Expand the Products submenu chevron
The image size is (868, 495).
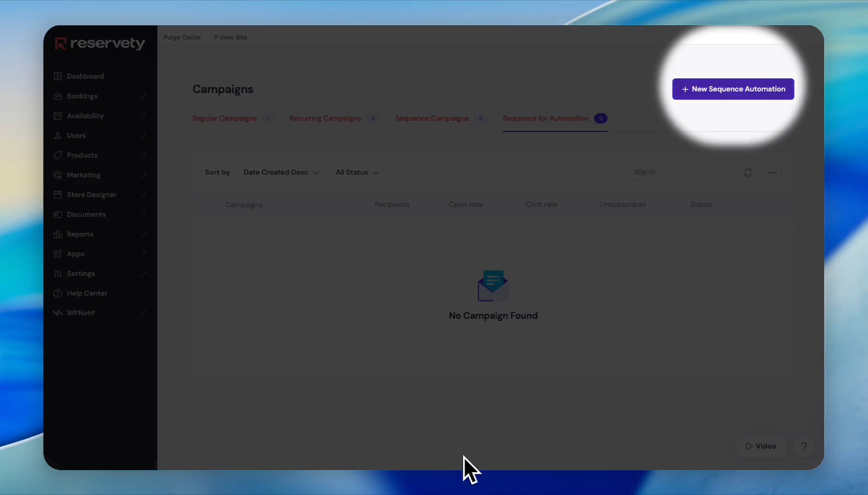(143, 155)
